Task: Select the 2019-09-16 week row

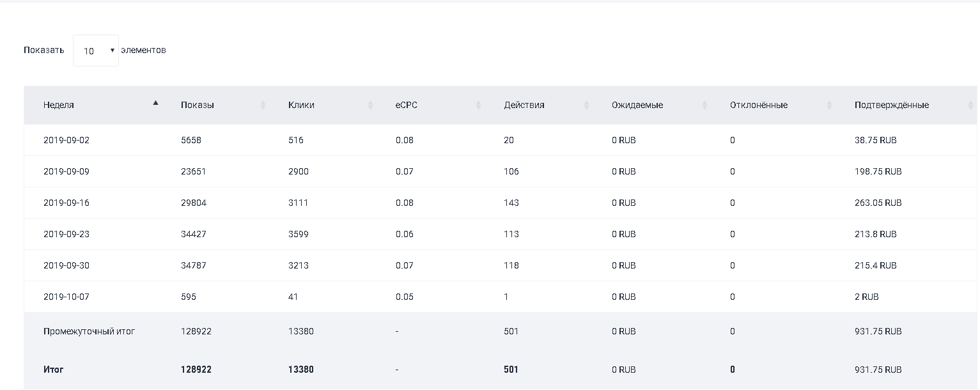Action: [x=66, y=203]
